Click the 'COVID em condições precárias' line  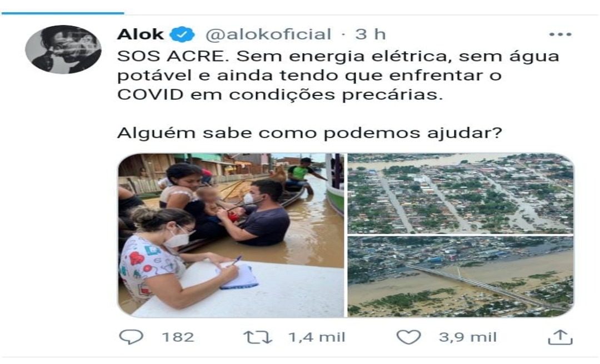pyautogui.click(x=279, y=94)
